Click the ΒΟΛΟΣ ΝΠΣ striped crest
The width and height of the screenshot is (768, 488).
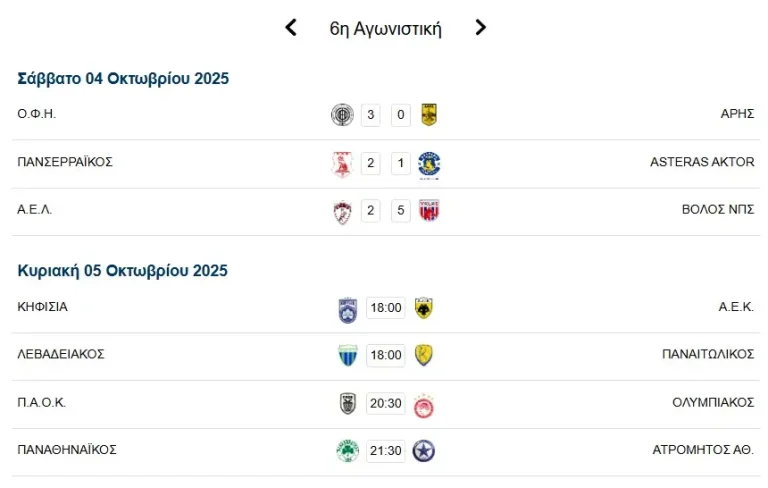point(429,211)
